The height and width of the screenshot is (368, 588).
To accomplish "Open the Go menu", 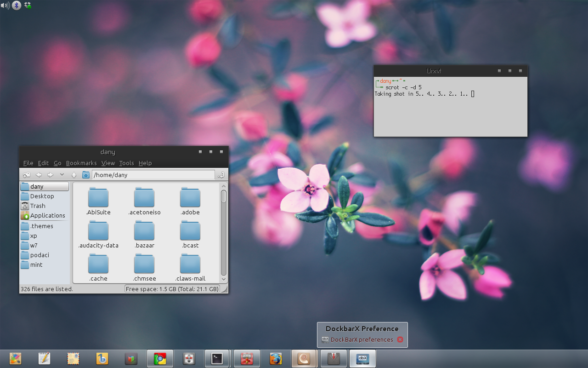I will click(x=57, y=163).
